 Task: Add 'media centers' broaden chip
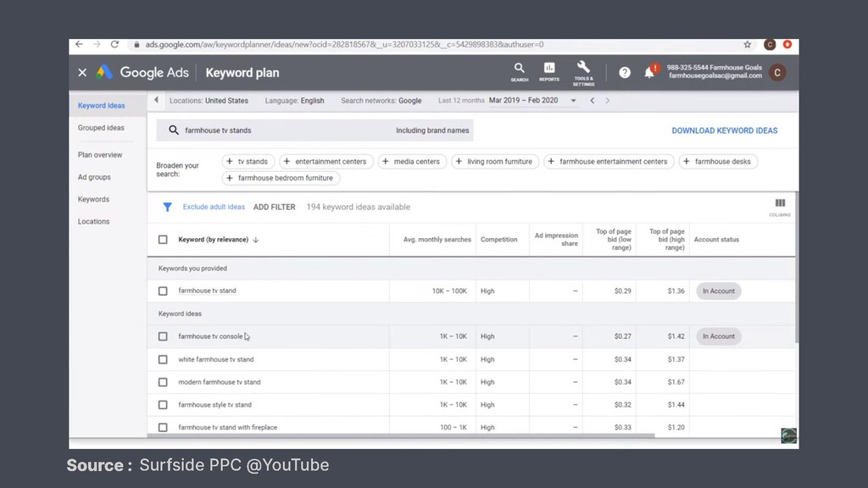click(x=412, y=162)
